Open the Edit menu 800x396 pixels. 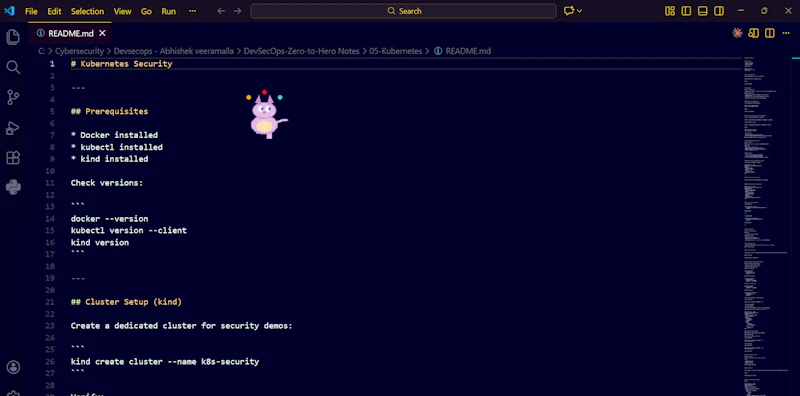click(54, 11)
